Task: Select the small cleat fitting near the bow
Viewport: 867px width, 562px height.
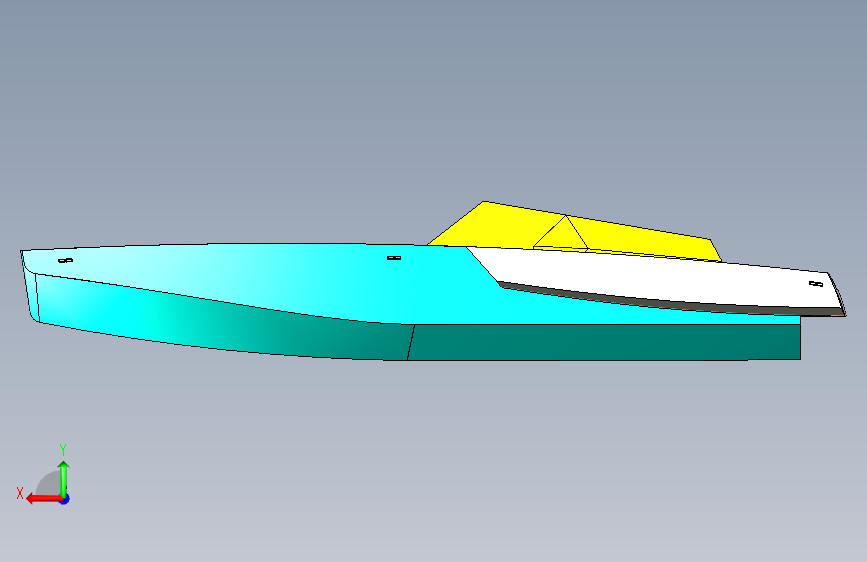Action: click(65, 261)
